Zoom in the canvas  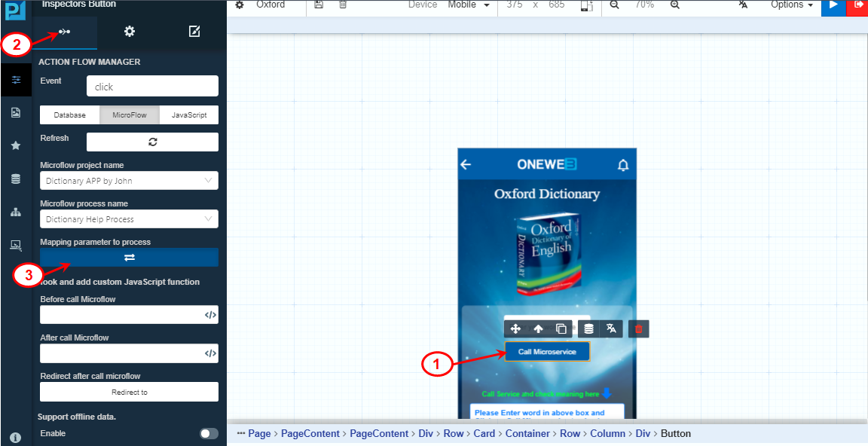click(674, 5)
